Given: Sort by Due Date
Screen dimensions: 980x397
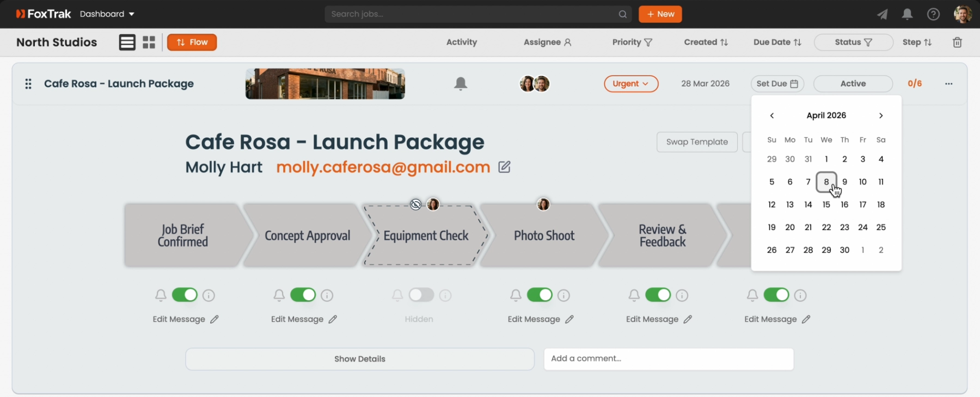Looking at the screenshot, I should coord(777,42).
